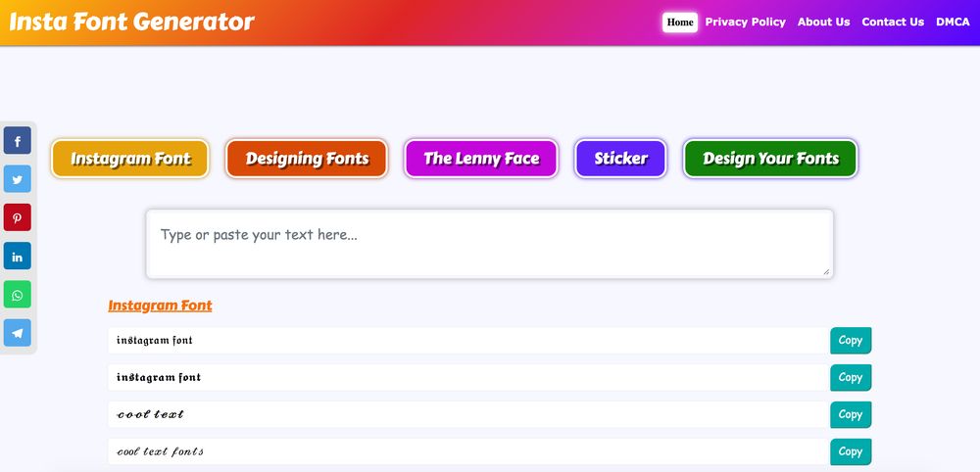Select the bold 'instagram font' text row

click(x=468, y=378)
